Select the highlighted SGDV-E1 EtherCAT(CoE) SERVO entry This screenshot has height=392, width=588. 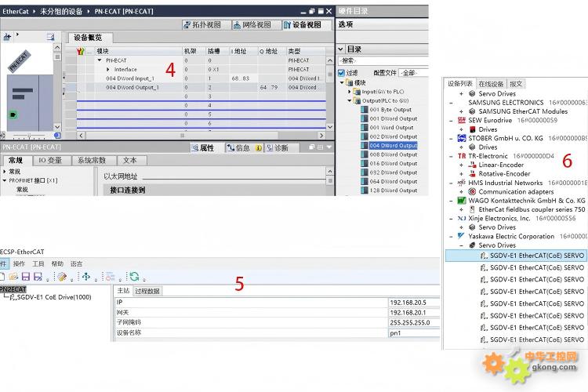(516, 256)
